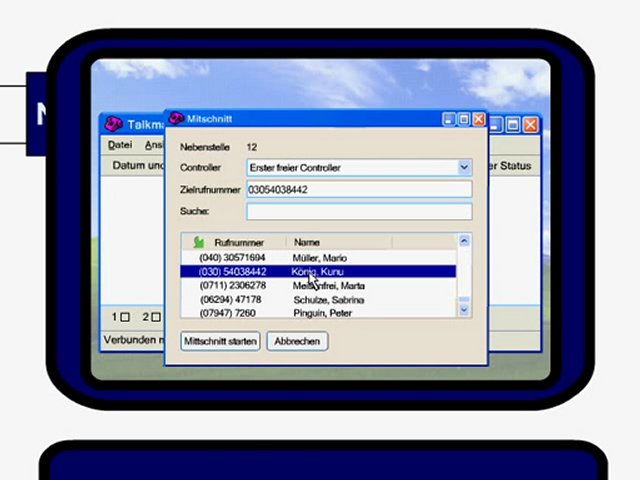Minimize the Mitschnitt dialog
The image size is (640, 480).
tap(449, 119)
